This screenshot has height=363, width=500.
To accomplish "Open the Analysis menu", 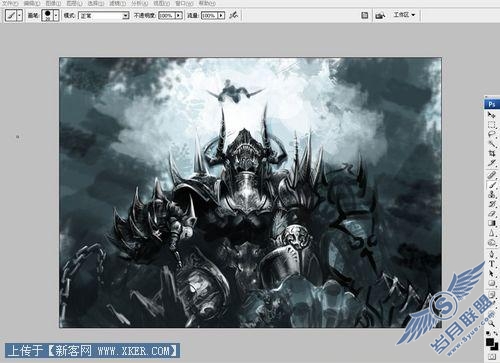I will pos(139,3).
